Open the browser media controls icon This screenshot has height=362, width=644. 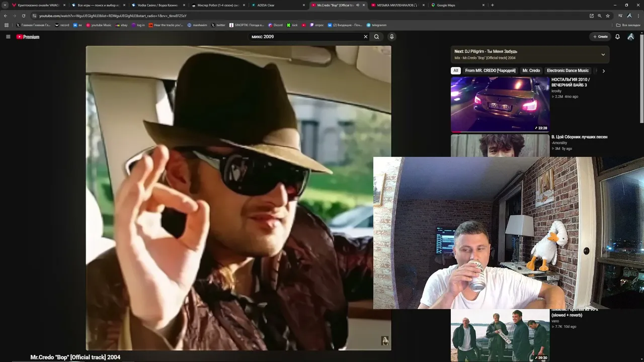tap(620, 16)
